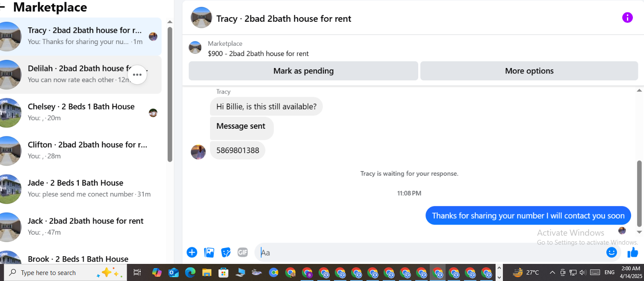Open Jack 2bad 2bath house conversation
This screenshot has width=644, height=281.
[x=79, y=227]
